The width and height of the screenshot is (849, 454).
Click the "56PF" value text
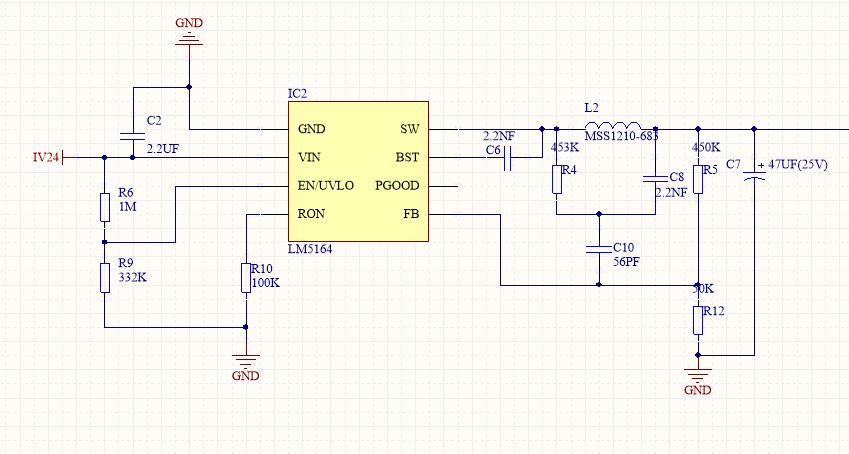[x=626, y=262]
